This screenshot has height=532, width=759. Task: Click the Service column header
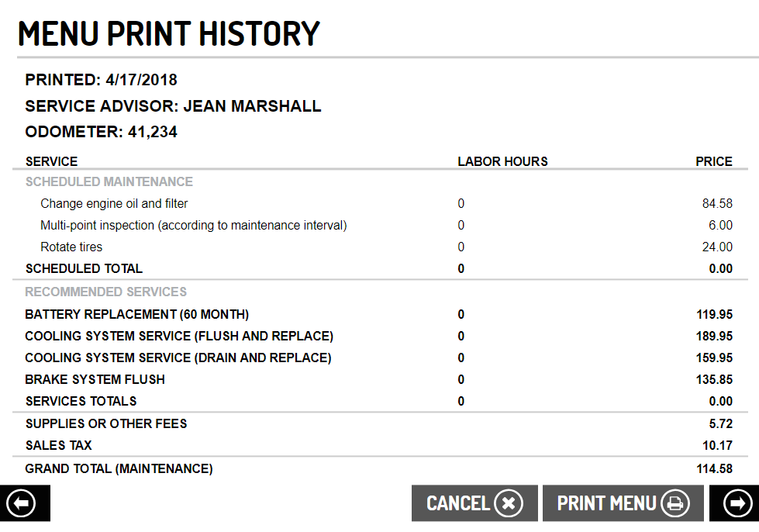coord(52,162)
